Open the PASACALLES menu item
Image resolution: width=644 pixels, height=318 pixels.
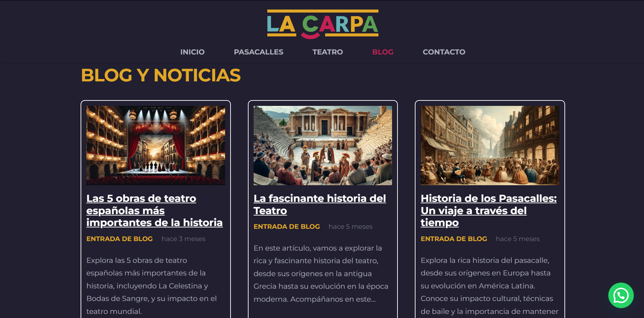click(258, 52)
